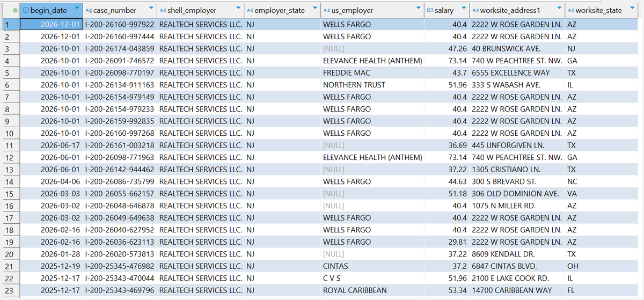Click the A-Z type icon beside employer_state

click(x=250, y=10)
